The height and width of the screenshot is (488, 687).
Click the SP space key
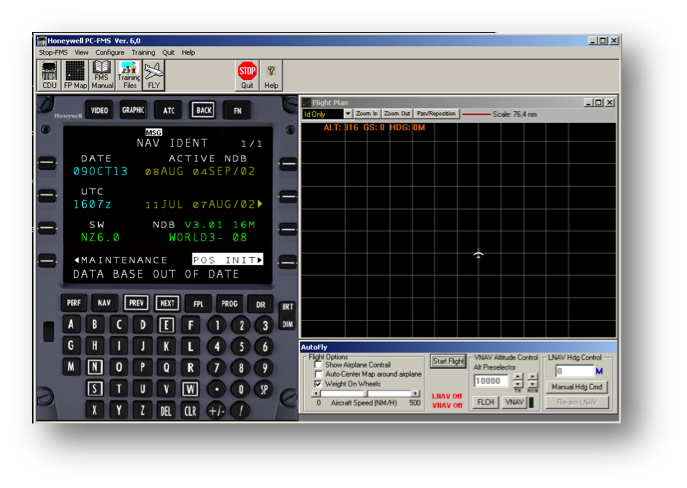[x=264, y=389]
